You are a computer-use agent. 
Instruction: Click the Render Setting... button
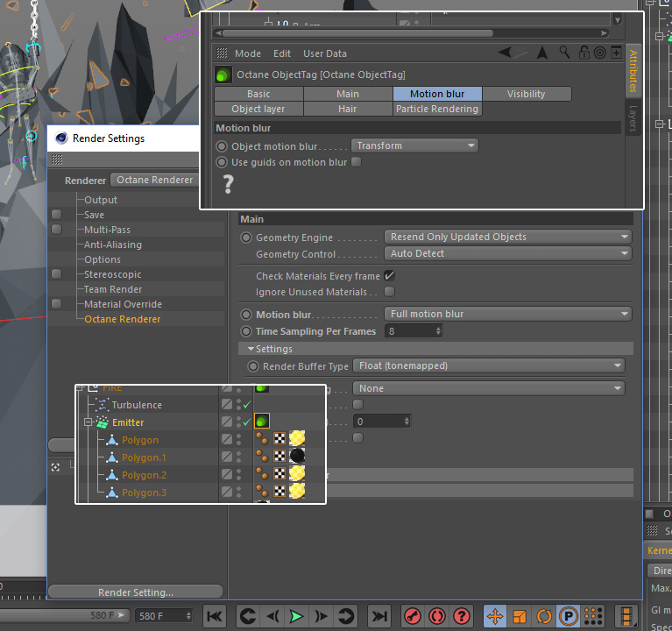136,592
